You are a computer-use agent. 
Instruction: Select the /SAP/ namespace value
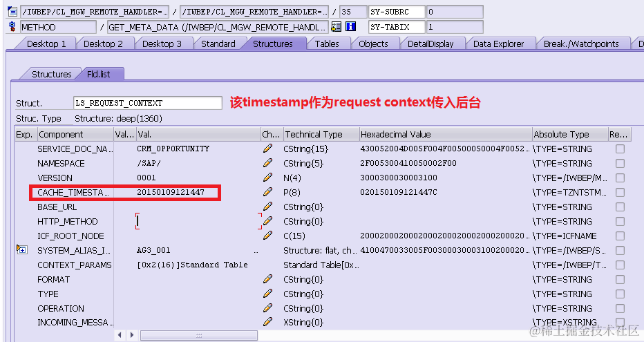(149, 163)
